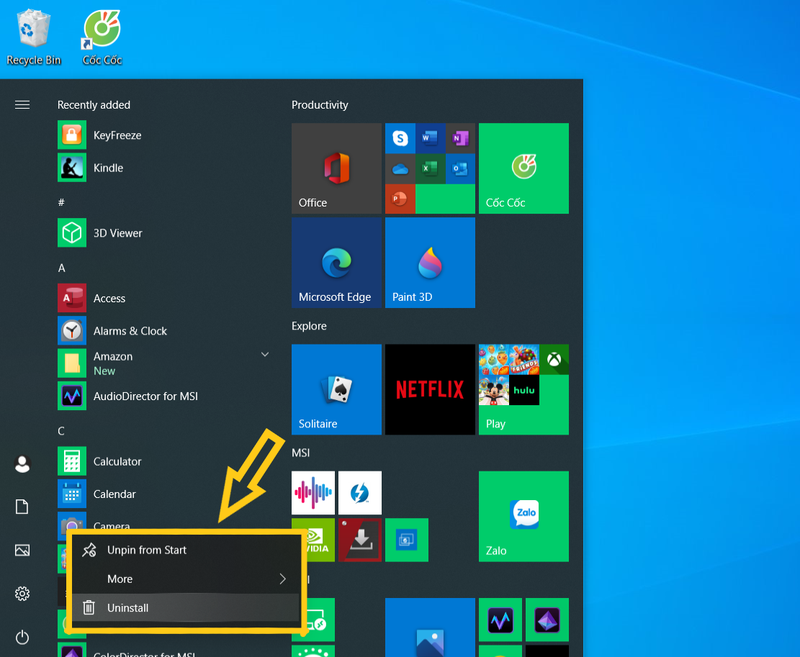Viewport: 800px width, 657px height.
Task: Open your account icon in sidebar
Action: [22, 463]
